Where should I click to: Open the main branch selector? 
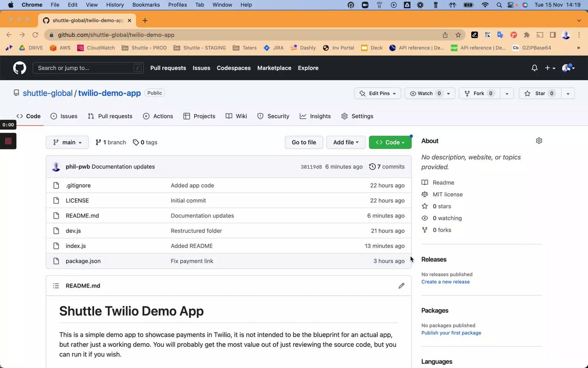point(67,143)
